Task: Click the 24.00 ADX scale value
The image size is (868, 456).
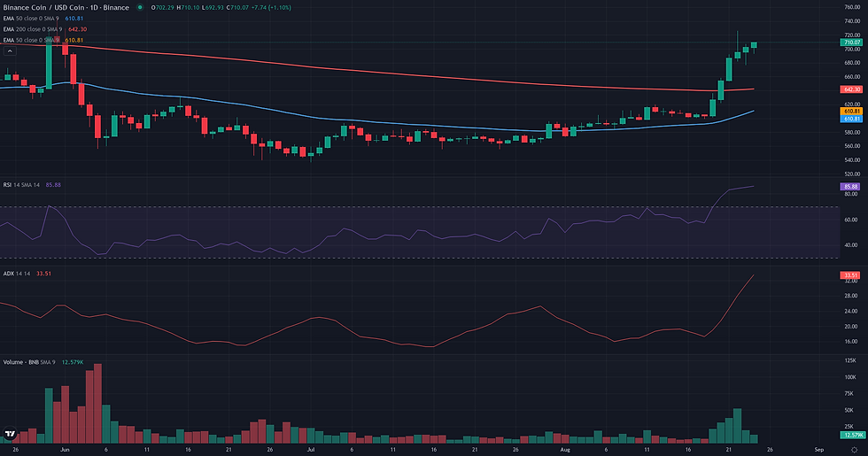Action: (851, 311)
